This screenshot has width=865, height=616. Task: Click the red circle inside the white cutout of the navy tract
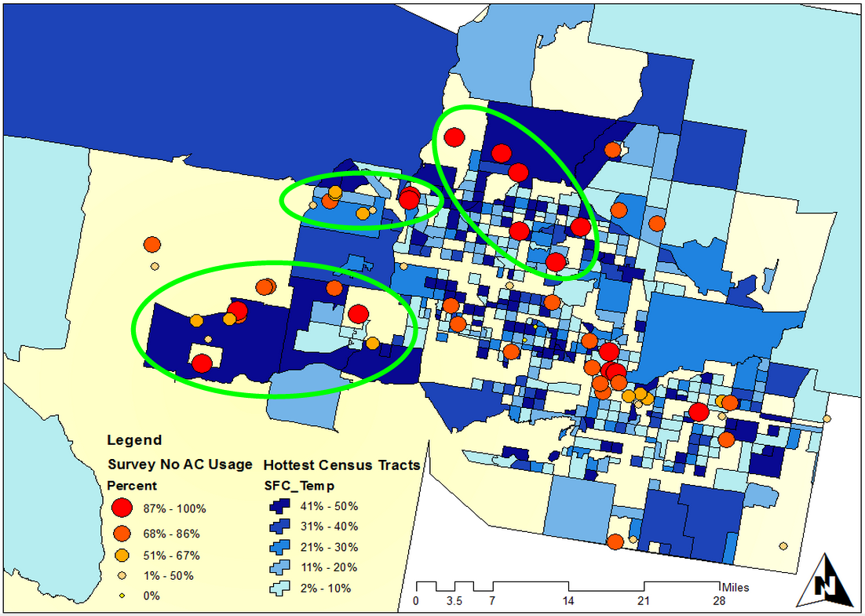[202, 363]
